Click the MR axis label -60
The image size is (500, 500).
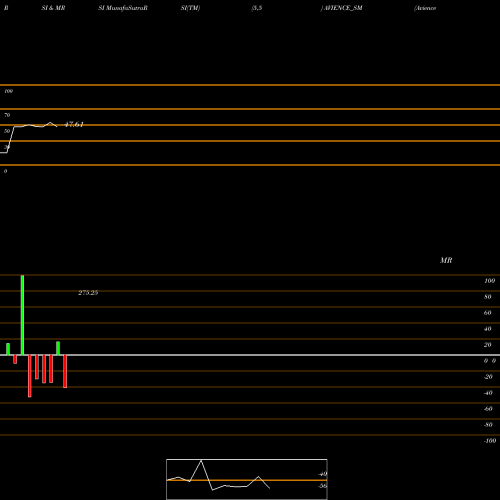click(x=488, y=409)
